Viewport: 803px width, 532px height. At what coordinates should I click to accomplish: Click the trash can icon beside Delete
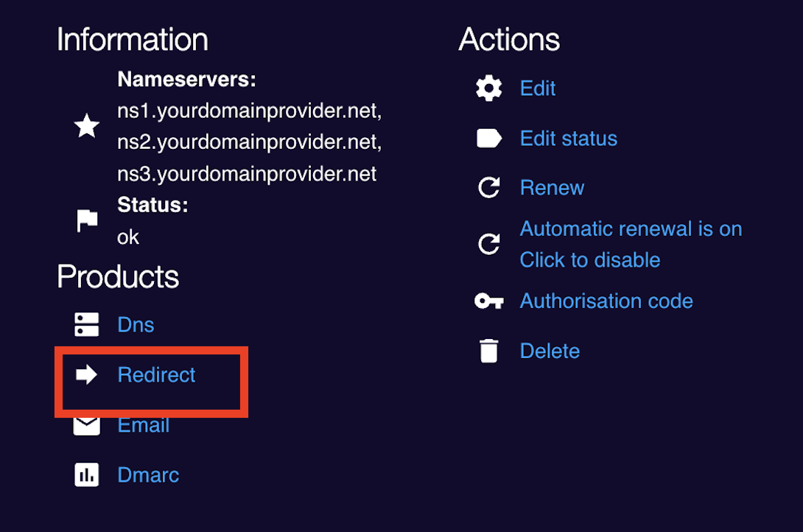pyautogui.click(x=488, y=351)
